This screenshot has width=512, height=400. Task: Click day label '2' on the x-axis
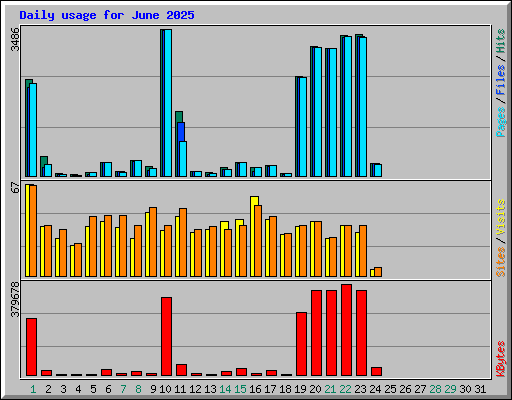pyautogui.click(x=48, y=389)
